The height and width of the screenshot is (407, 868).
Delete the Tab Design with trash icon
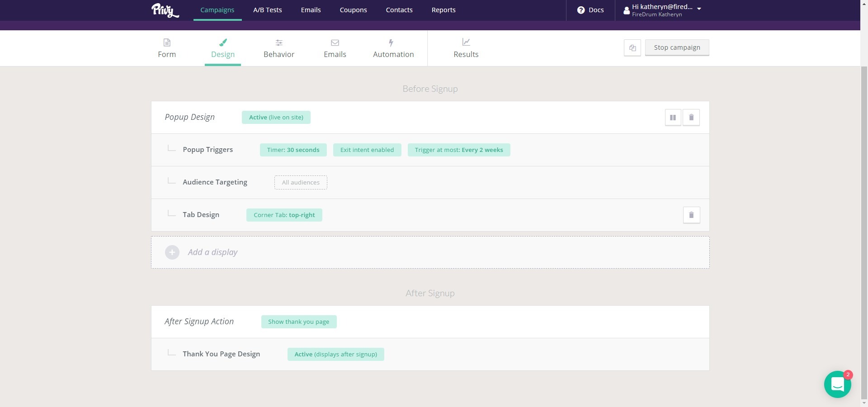691,215
